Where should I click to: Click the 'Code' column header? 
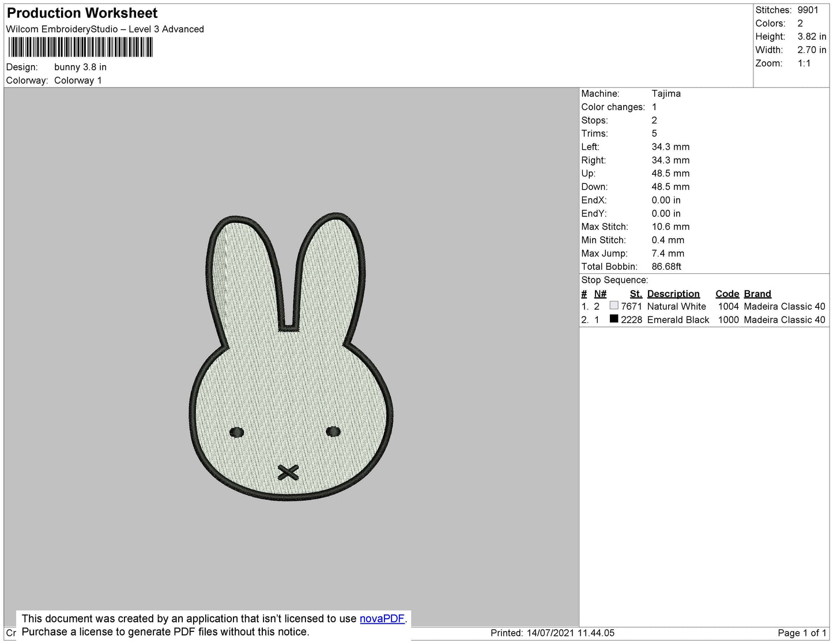727,293
